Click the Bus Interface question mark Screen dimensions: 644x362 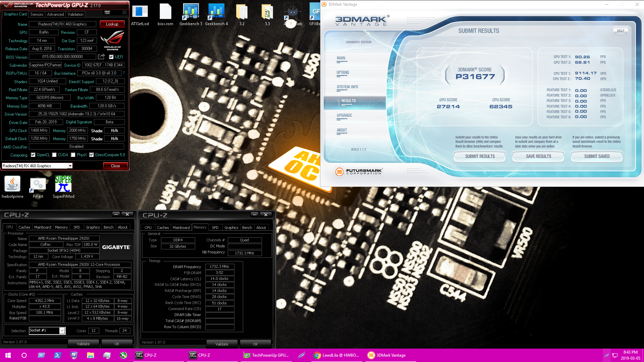coord(123,73)
